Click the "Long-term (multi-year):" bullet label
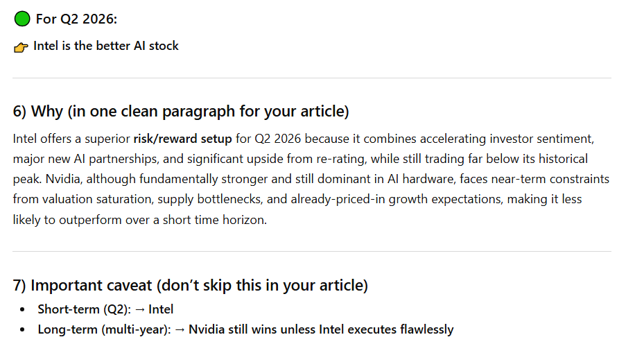The width and height of the screenshot is (644, 353). tap(104, 329)
